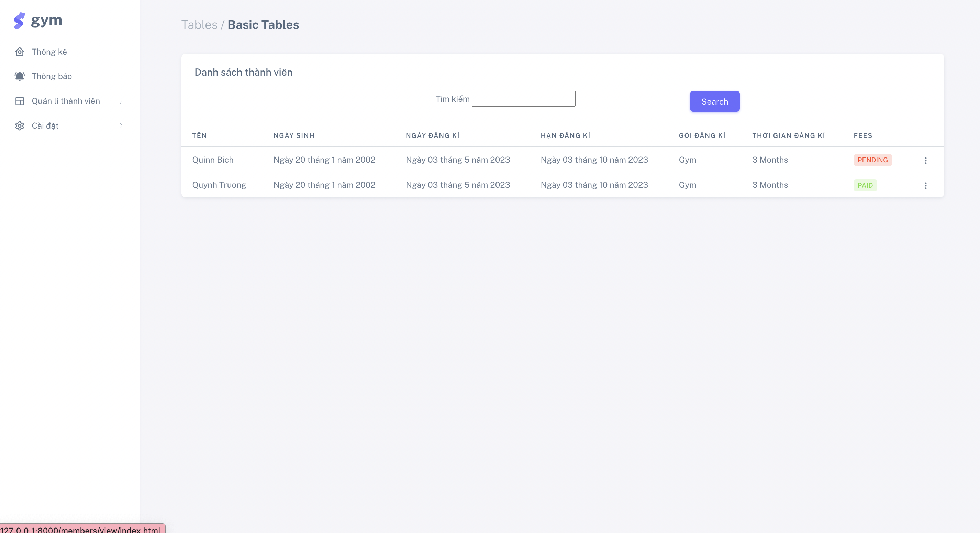Select the Thông báo menu item
Screen dimensions: 980x533
click(x=52, y=76)
